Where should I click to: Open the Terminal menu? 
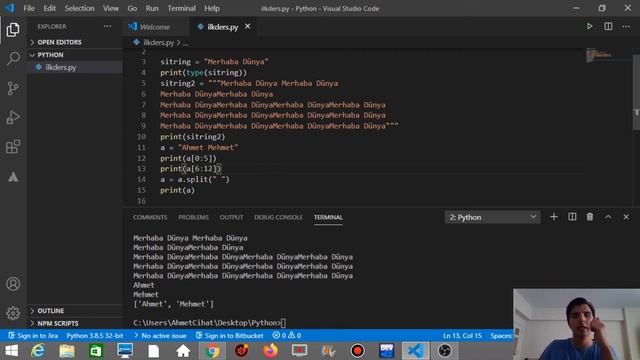coord(182,8)
